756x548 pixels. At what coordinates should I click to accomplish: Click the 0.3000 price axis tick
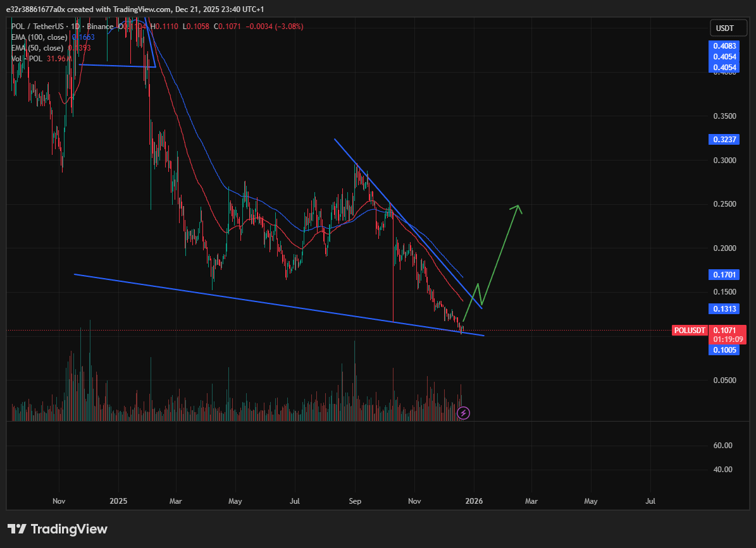pos(724,161)
